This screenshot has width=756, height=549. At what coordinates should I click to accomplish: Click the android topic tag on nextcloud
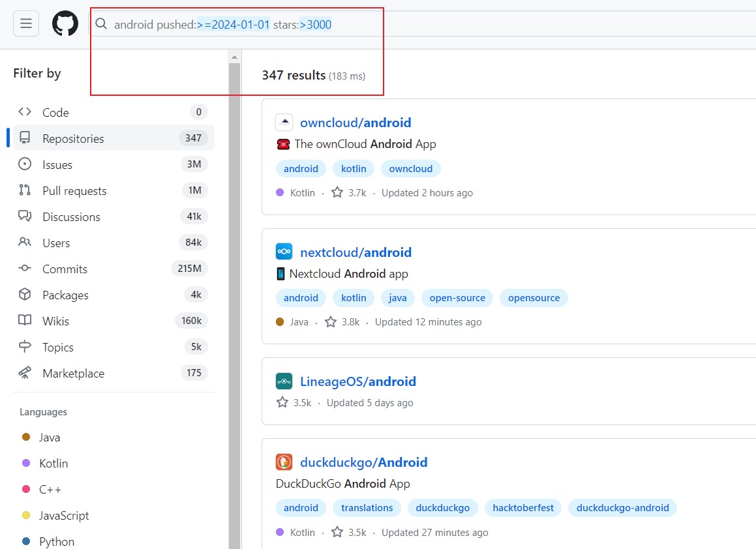(301, 298)
